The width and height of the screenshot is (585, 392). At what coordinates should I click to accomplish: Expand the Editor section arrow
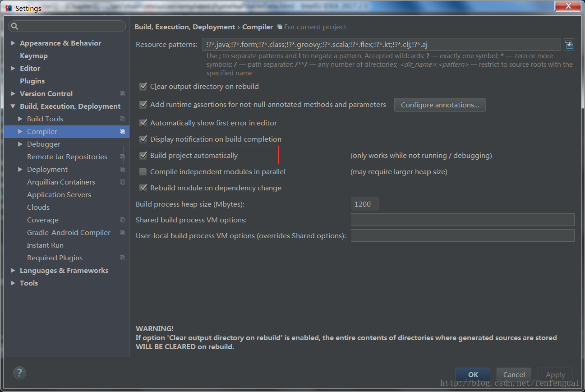(x=13, y=69)
